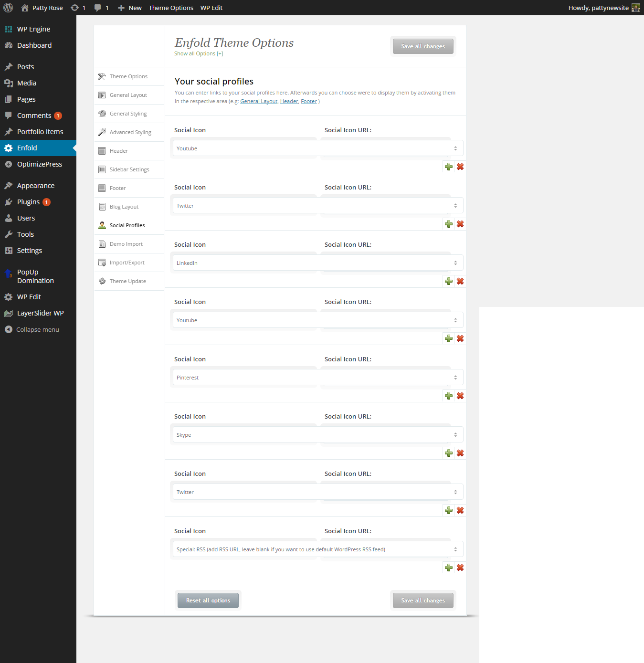This screenshot has height=663, width=644.
Task: Click the Pages icon in the sidebar
Action: (x=9, y=99)
